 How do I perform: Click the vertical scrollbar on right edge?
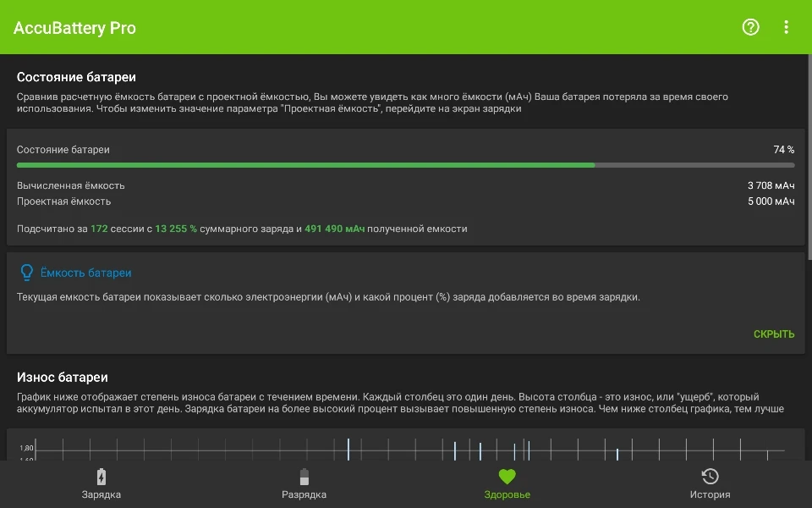[x=809, y=156]
